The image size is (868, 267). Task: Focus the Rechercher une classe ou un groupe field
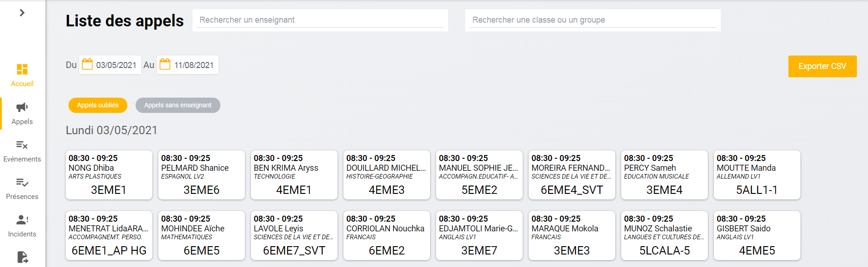pos(593,20)
